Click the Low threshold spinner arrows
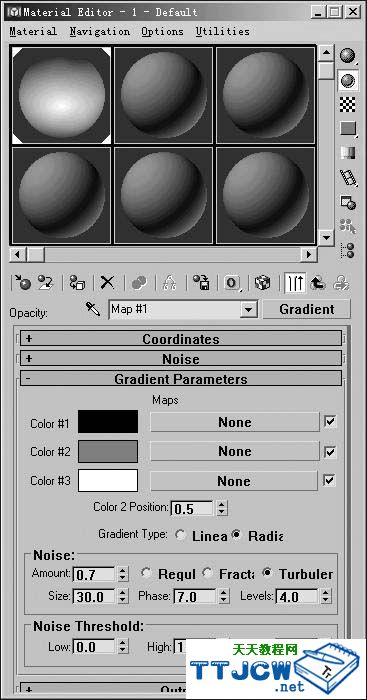367x700 pixels. (x=123, y=646)
